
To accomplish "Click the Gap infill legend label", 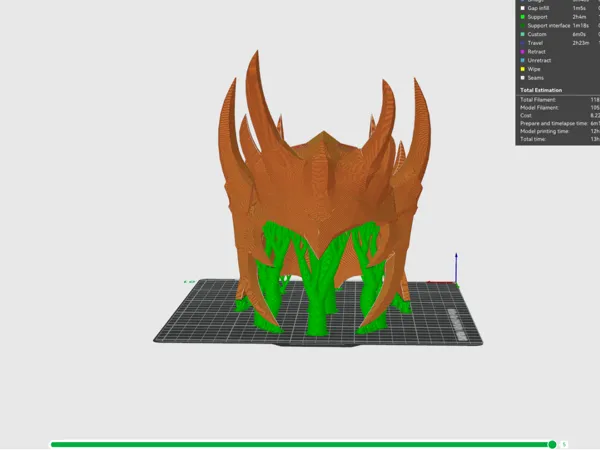I will click(538, 8).
